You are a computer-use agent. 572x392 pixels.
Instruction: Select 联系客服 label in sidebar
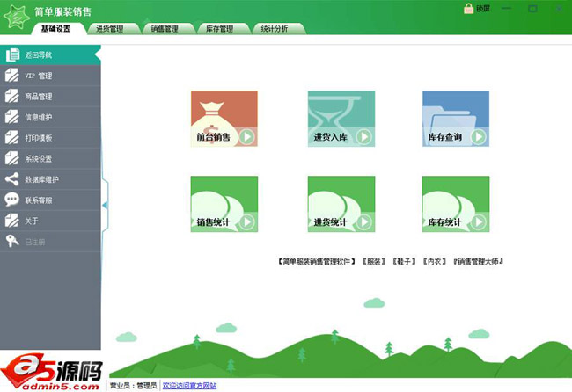tap(39, 200)
